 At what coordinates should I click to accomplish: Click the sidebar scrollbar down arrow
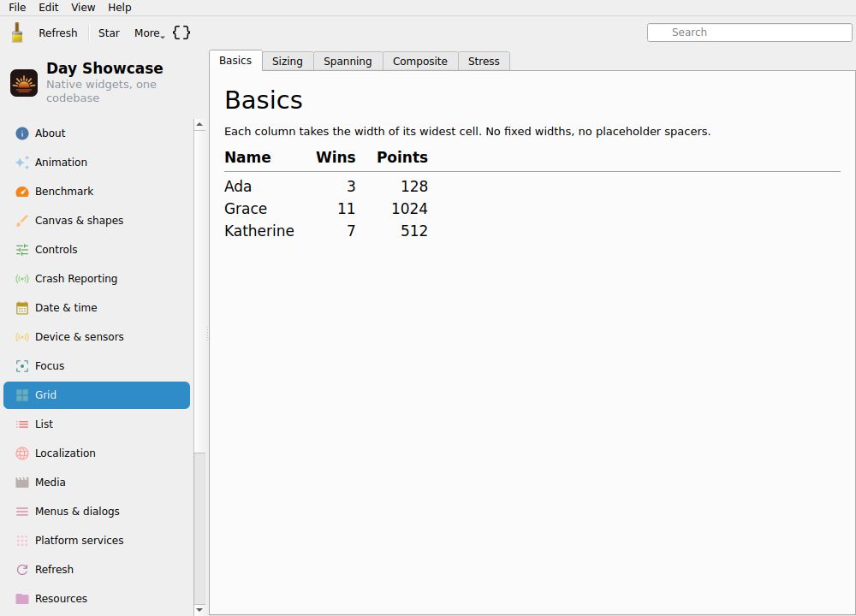199,610
